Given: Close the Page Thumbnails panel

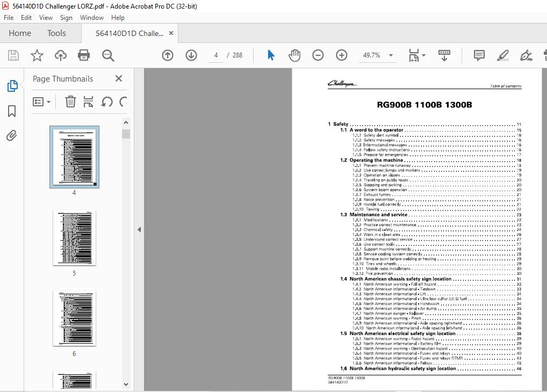Looking at the screenshot, I should click(x=119, y=78).
